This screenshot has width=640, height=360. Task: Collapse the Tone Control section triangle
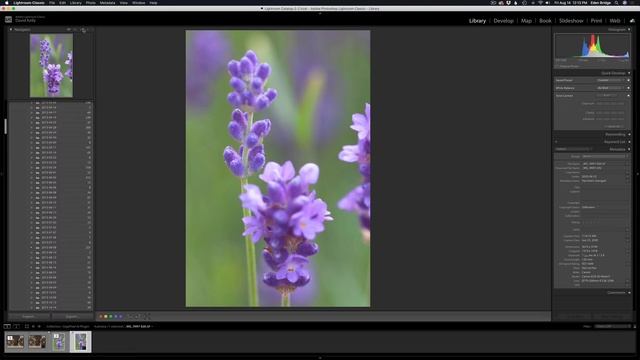(x=629, y=96)
